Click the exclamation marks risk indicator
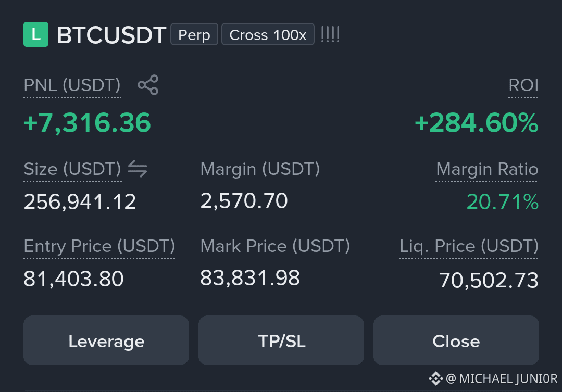This screenshot has height=392, width=562. point(330,34)
